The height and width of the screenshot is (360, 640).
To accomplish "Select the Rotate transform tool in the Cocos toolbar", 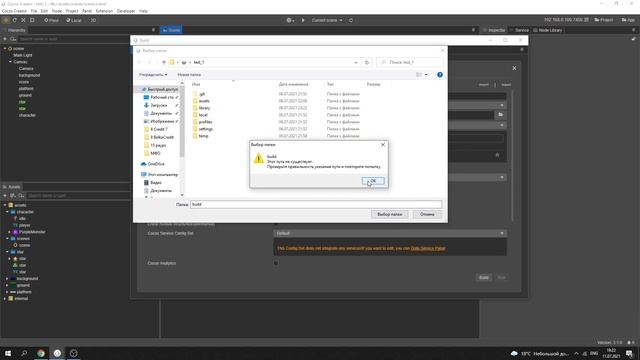I will coord(15,20).
